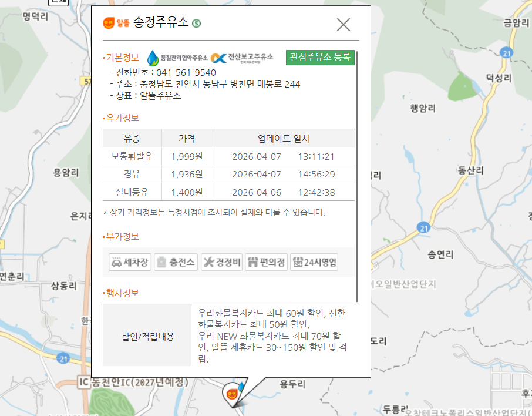Click the 알뜰 brand logo in title
Screen dimensions: 532x416
(x=116, y=23)
